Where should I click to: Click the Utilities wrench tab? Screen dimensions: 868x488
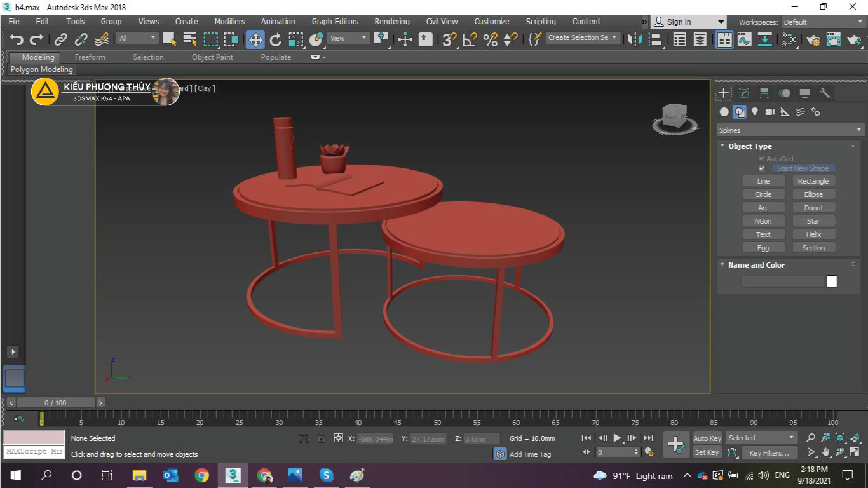(x=825, y=93)
